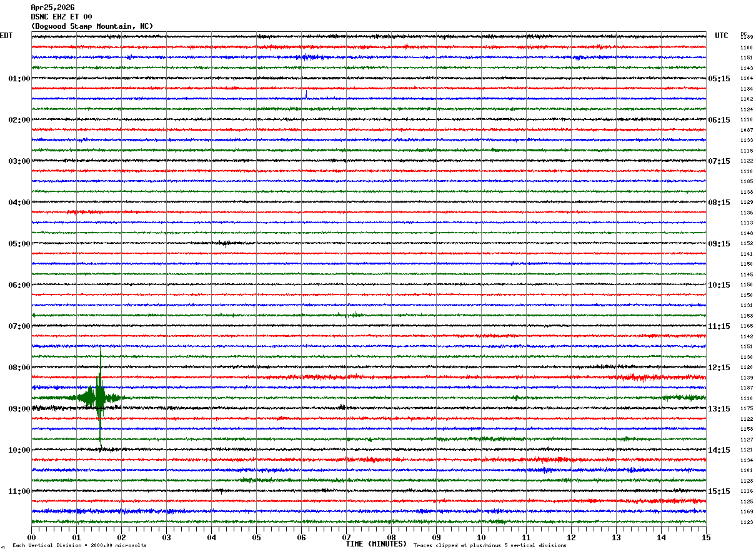Screen dimensions: 756x554
Task: Click the '14' minute tick on x-axis
Action: tap(661, 537)
